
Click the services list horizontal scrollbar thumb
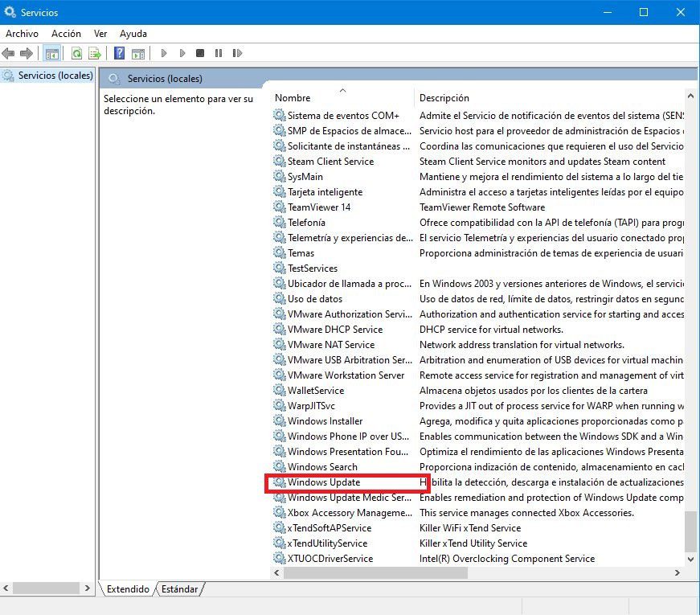(375, 572)
